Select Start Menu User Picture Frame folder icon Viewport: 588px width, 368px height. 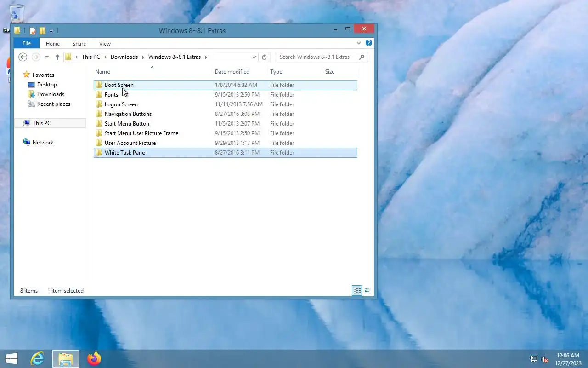(99, 133)
